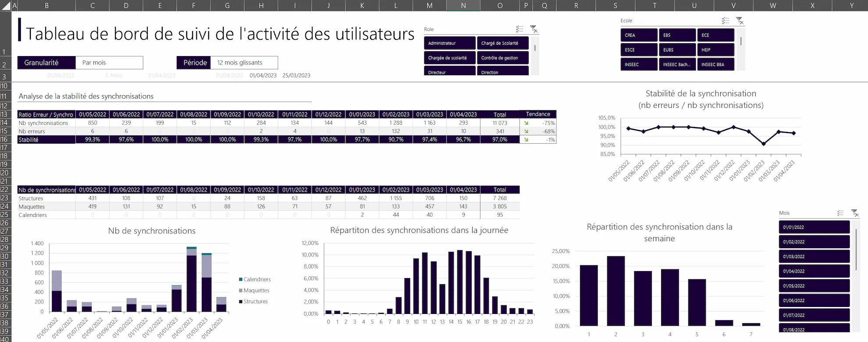Click the select-all corner of the sheet
Screen dimensions: 868x342
tap(5, 5)
